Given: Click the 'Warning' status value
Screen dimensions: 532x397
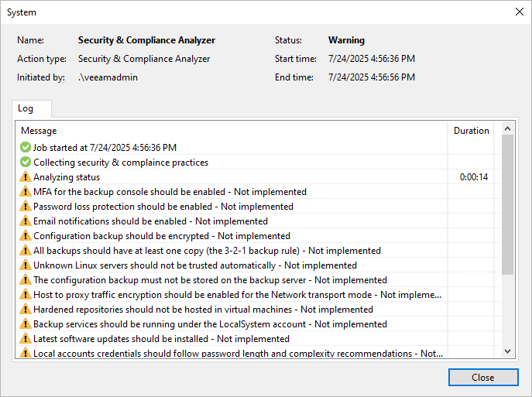Looking at the screenshot, I should [x=346, y=40].
